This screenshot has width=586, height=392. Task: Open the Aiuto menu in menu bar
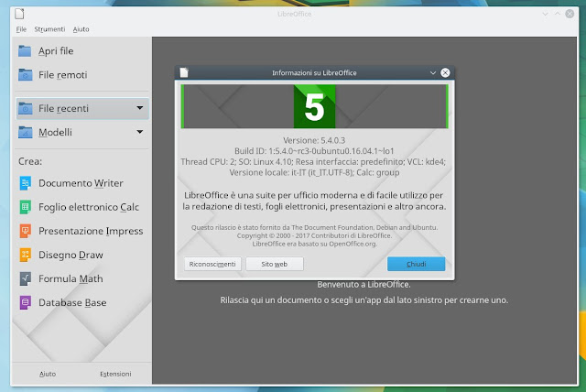pyautogui.click(x=81, y=29)
